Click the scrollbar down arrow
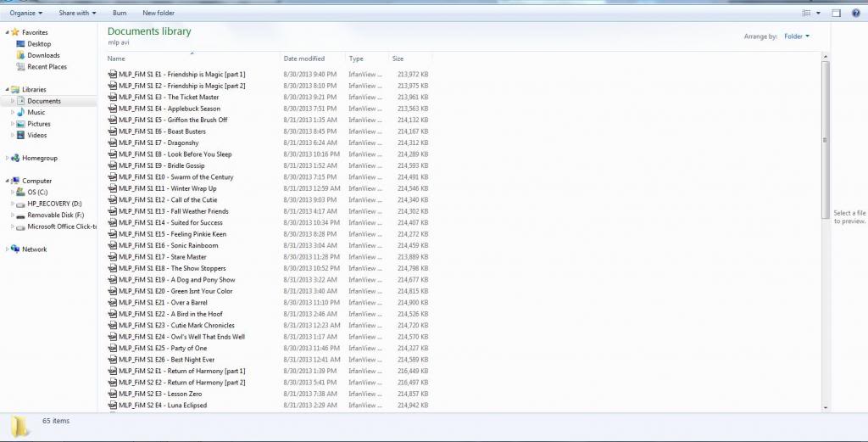Viewport: 868px width, 442px height. [826, 408]
